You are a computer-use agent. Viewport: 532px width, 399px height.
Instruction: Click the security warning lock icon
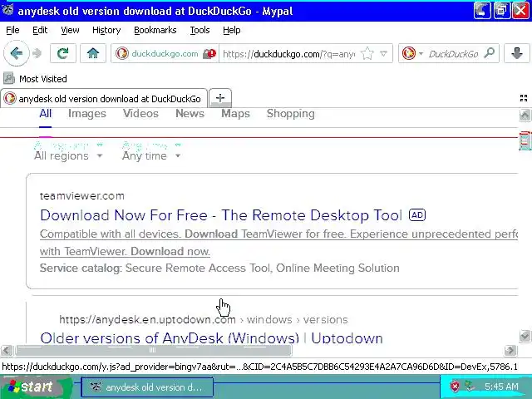pyautogui.click(x=209, y=53)
